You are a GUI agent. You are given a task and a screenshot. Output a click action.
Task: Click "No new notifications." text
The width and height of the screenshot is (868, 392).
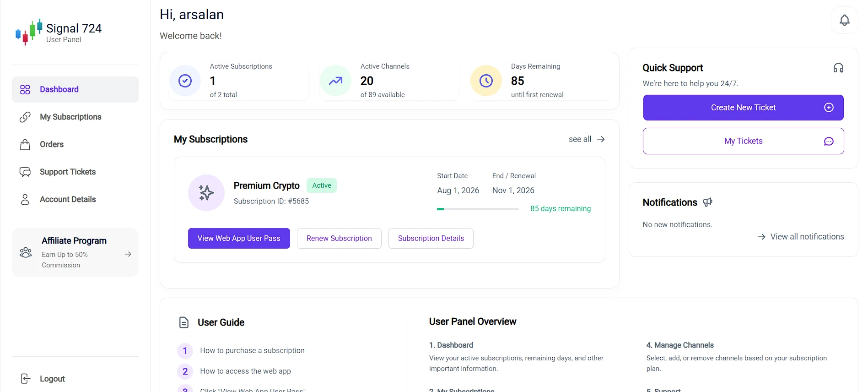pos(677,224)
